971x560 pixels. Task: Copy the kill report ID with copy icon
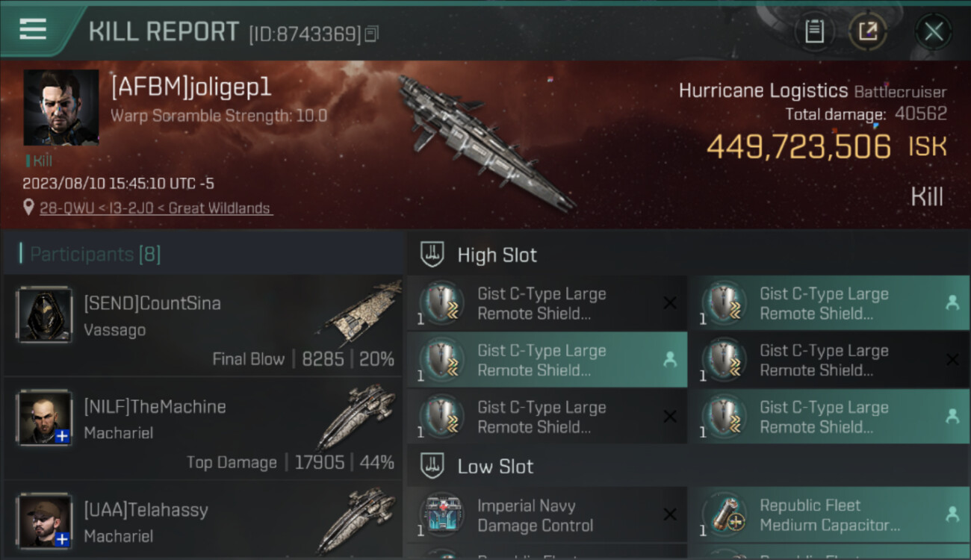(372, 34)
